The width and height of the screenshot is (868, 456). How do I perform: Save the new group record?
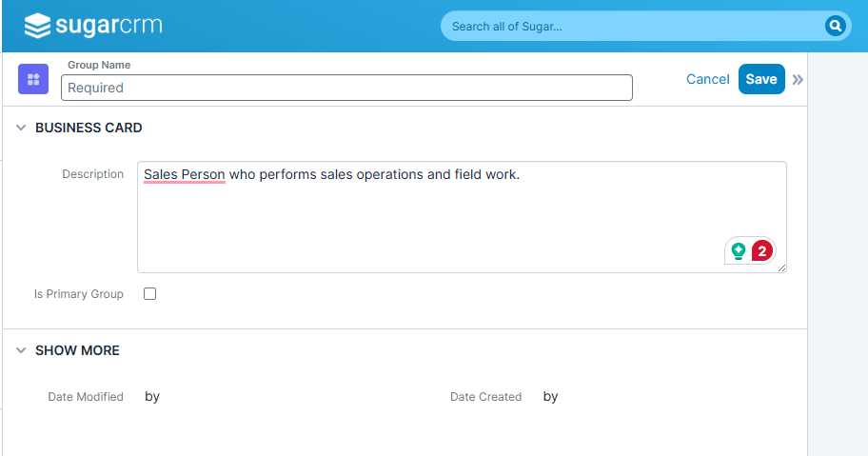tap(761, 79)
